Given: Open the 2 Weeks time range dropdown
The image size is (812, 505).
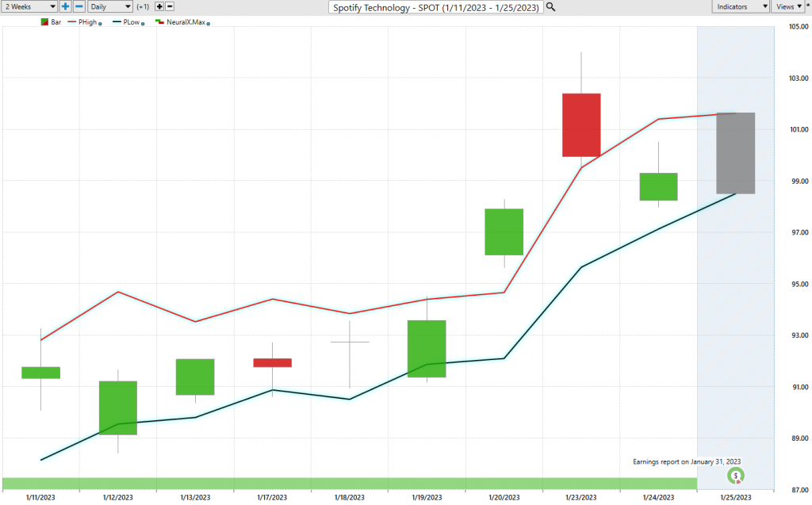Looking at the screenshot, I should (29, 6).
